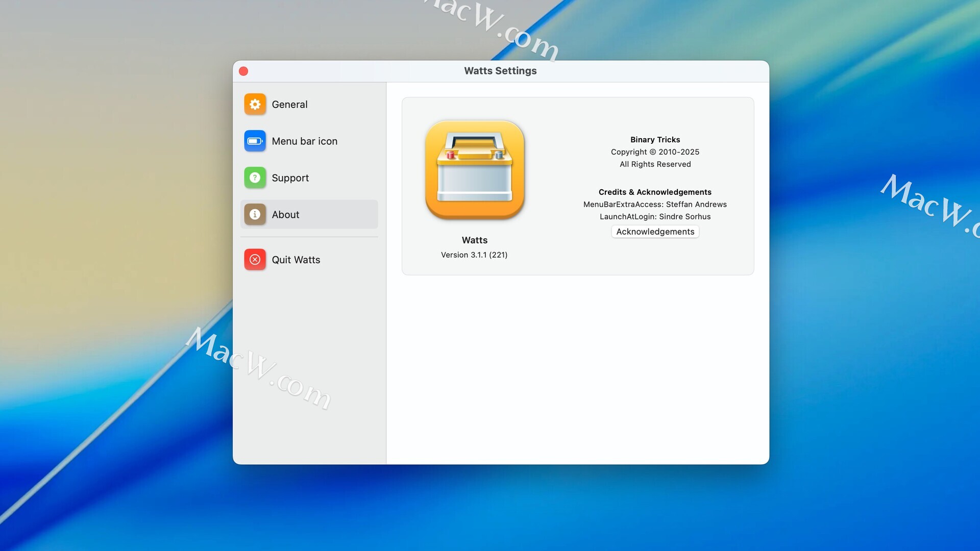Click the orange General gear icon
The height and width of the screenshot is (551, 980).
(x=255, y=105)
